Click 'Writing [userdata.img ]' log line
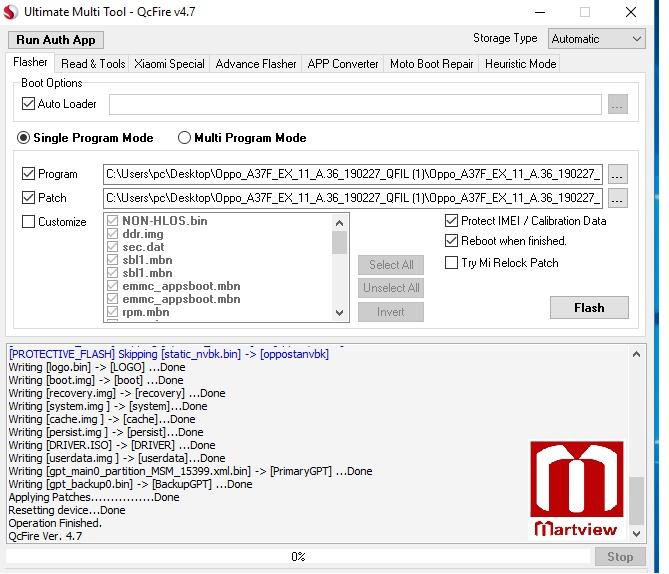 pos(116,458)
